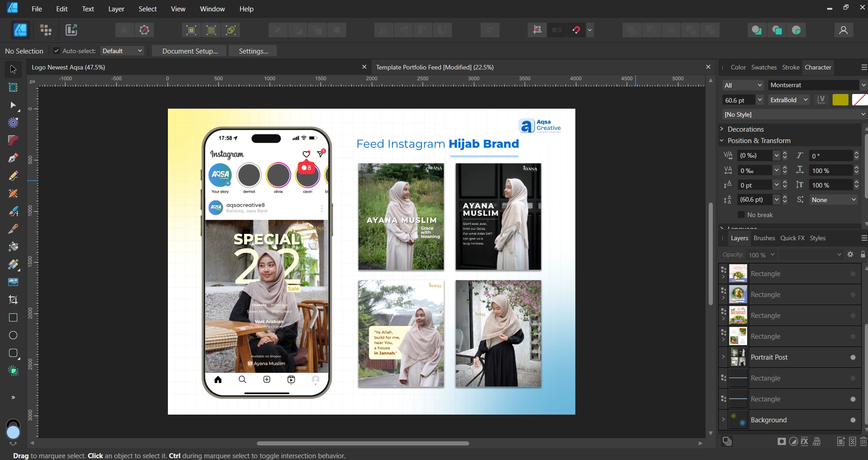Select the Pencil tool
This screenshot has height=460, width=868.
tap(13, 176)
